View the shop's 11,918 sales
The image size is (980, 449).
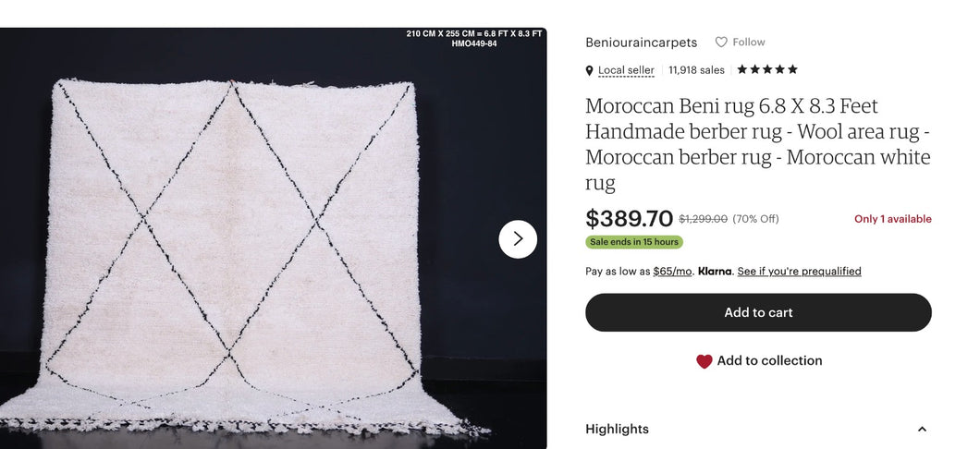click(x=696, y=70)
